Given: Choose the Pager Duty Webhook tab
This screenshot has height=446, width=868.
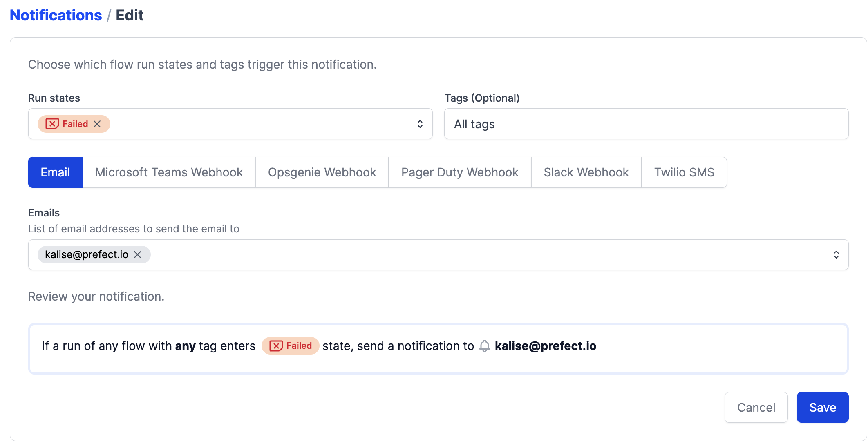Looking at the screenshot, I should click(460, 172).
